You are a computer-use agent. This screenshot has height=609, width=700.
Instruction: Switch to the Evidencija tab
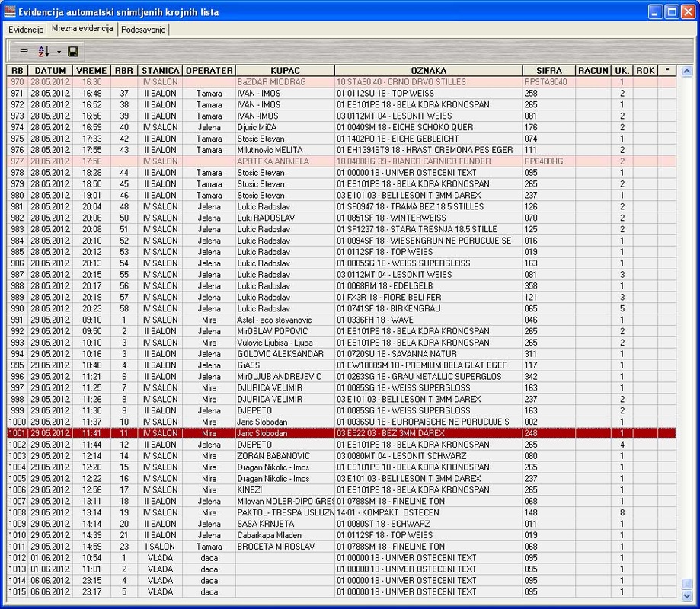click(26, 29)
